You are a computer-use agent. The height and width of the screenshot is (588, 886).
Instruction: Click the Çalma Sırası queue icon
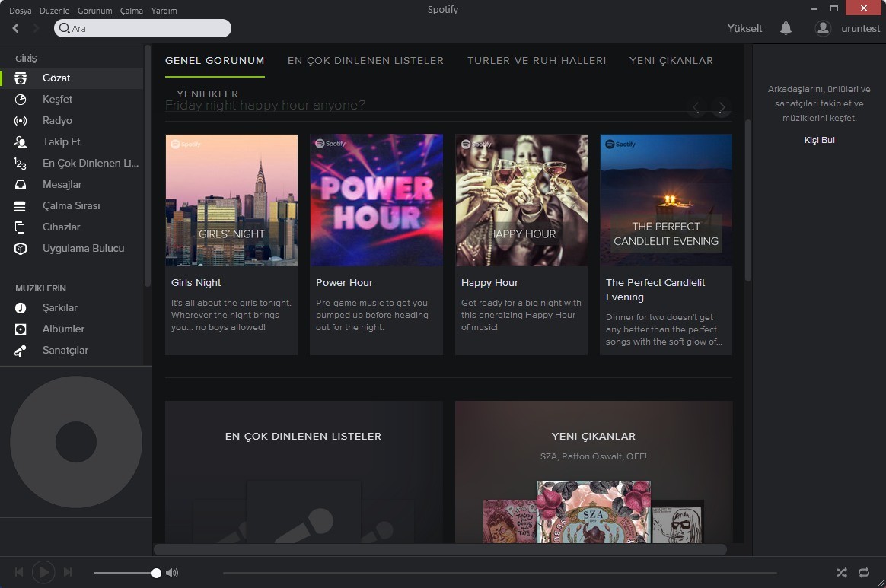click(x=21, y=206)
